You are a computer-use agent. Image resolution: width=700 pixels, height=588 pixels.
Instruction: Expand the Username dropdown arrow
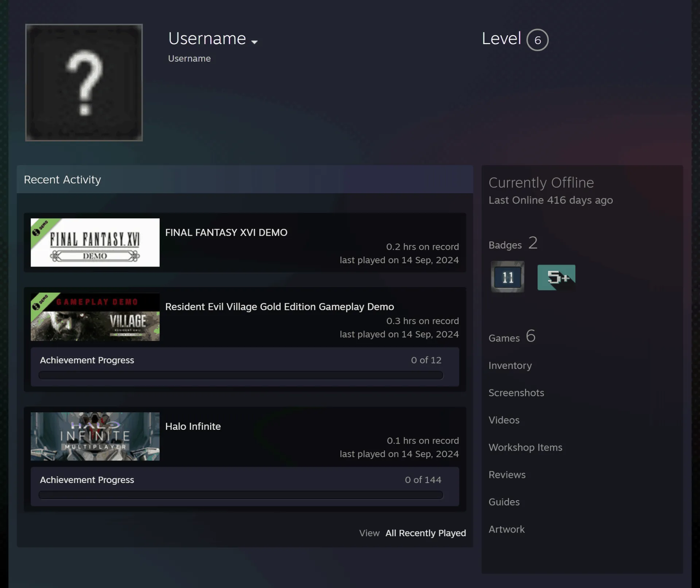pos(254,42)
